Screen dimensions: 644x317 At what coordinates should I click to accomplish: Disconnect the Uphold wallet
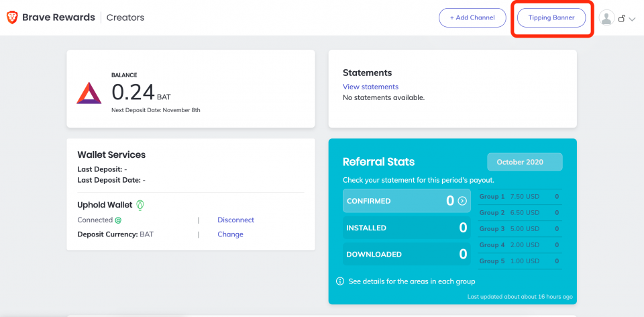point(235,220)
